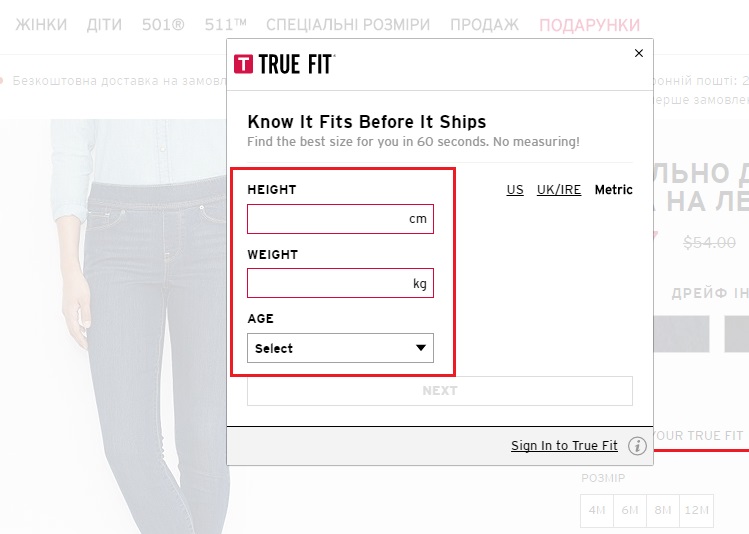
Task: Open the True Fit info icon
Action: (x=637, y=446)
